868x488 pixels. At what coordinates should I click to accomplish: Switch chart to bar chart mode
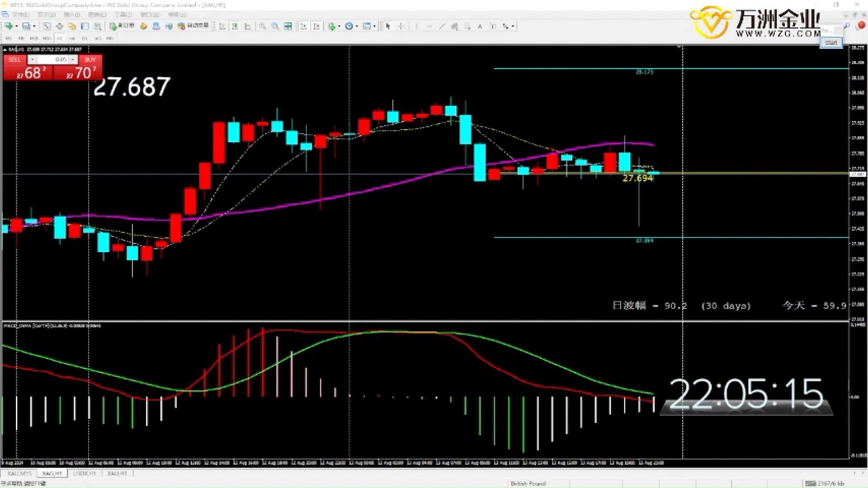pyautogui.click(x=222, y=26)
